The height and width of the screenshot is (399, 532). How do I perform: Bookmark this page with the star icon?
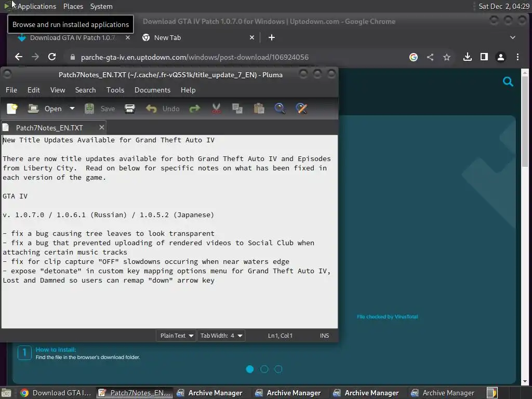tap(447, 57)
